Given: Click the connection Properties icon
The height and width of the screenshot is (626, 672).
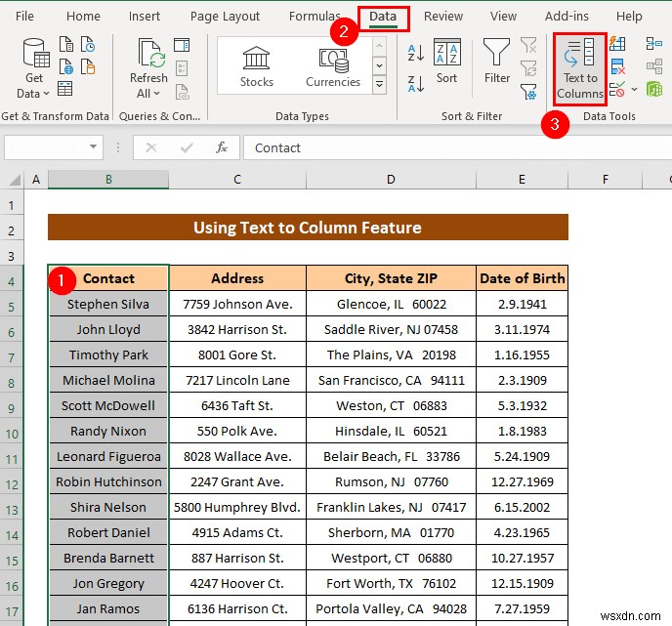Looking at the screenshot, I should pyautogui.click(x=182, y=68).
